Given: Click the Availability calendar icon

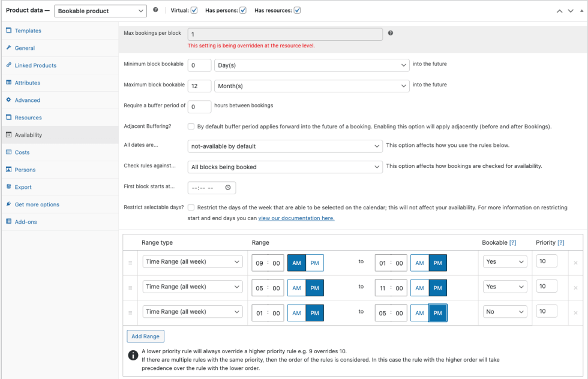Looking at the screenshot, I should (8, 134).
